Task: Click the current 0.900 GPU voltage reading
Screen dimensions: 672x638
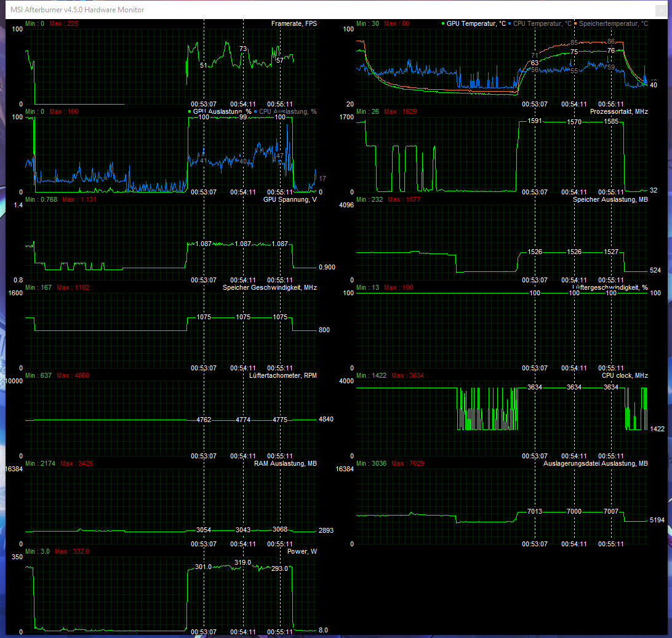Action: (327, 268)
